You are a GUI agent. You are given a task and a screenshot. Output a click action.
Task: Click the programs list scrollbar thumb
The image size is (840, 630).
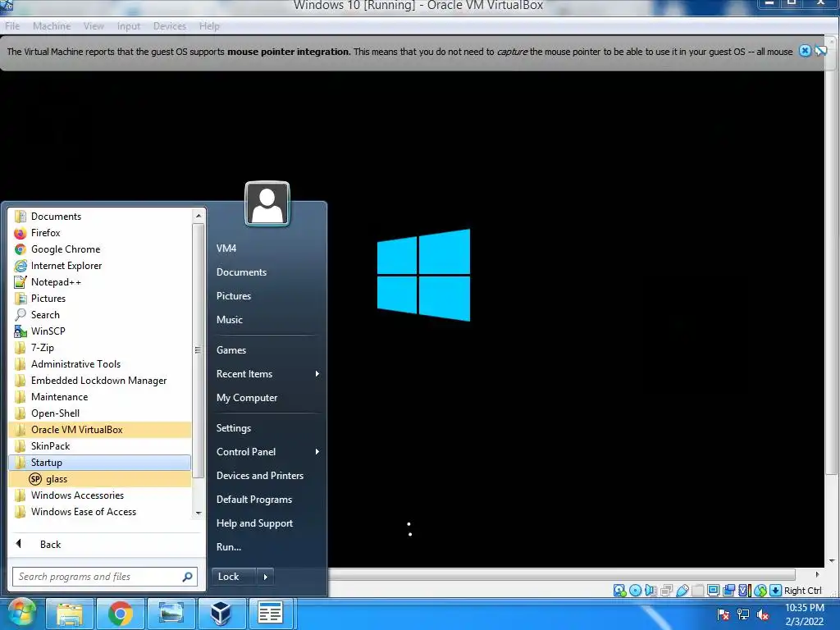198,350
